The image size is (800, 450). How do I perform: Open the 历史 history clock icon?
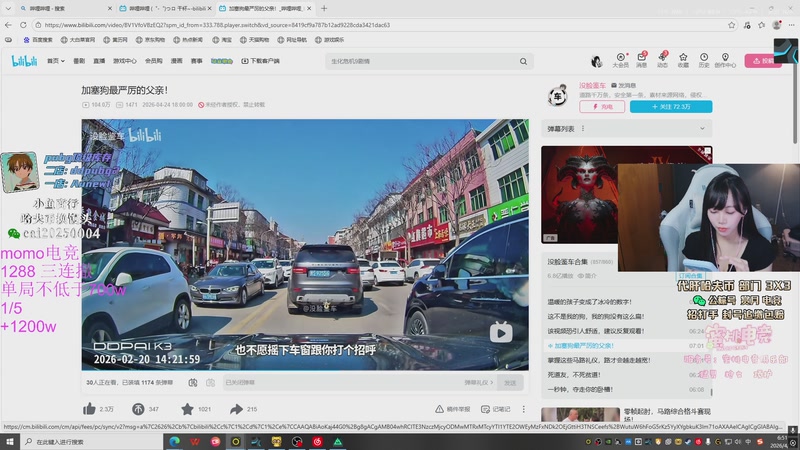[704, 60]
